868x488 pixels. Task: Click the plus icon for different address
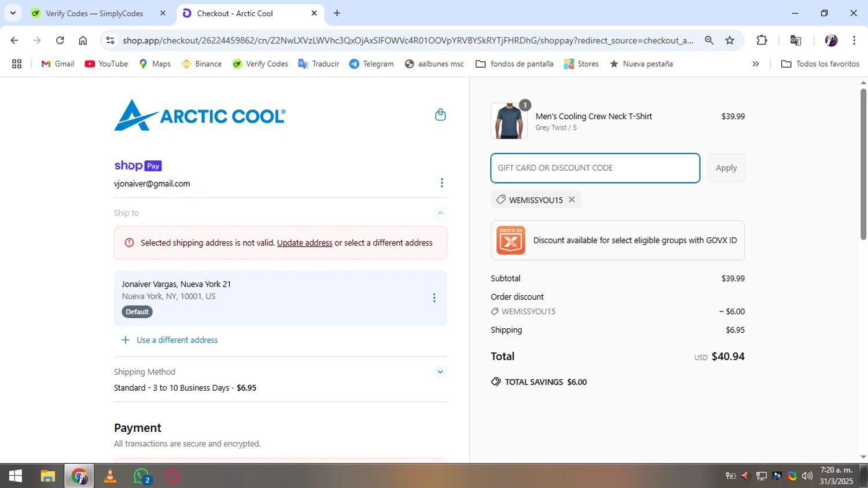tap(125, 340)
